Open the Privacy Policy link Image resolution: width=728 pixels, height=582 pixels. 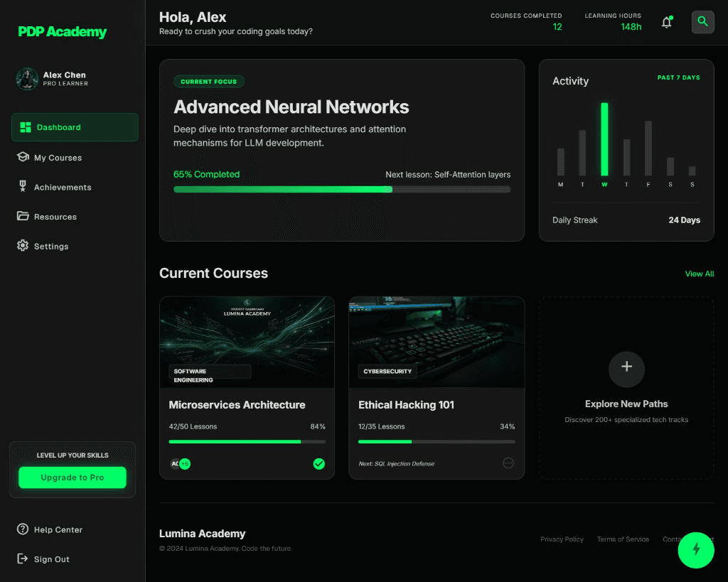pyautogui.click(x=562, y=539)
